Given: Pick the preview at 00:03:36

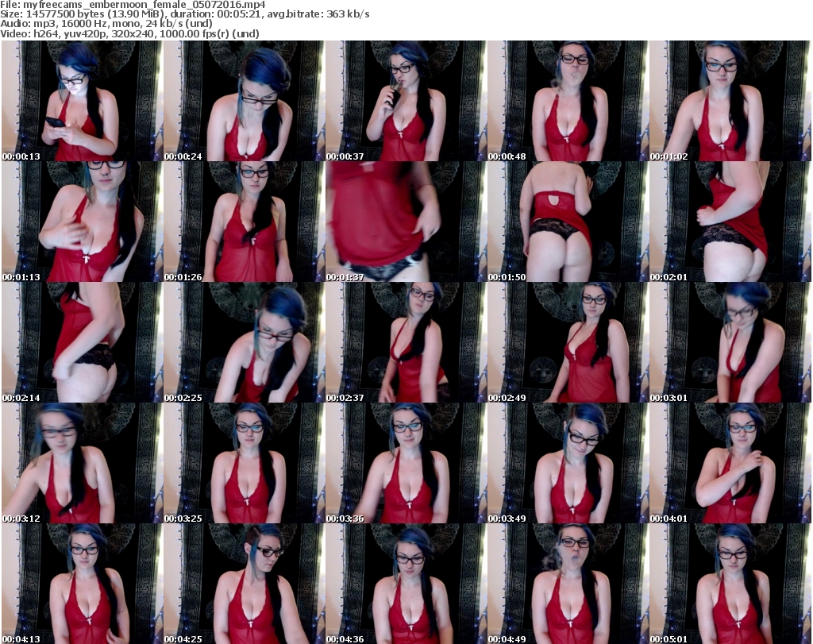Looking at the screenshot, I should click(406, 463).
